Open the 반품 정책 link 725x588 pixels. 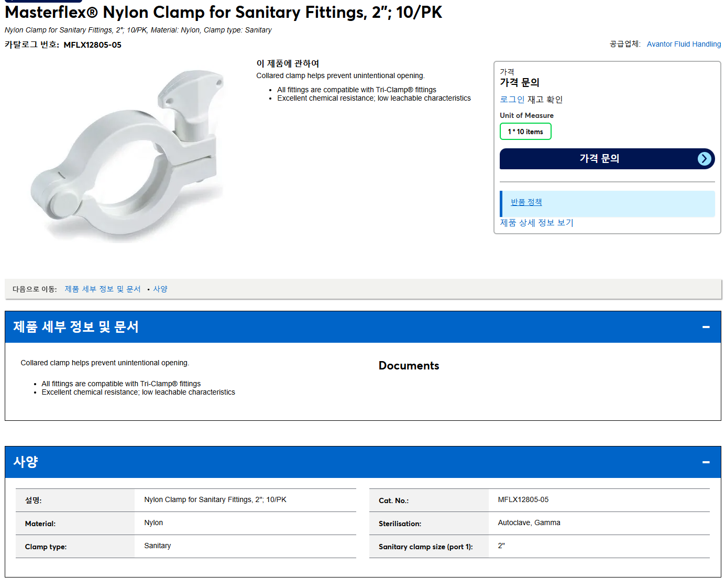click(526, 202)
